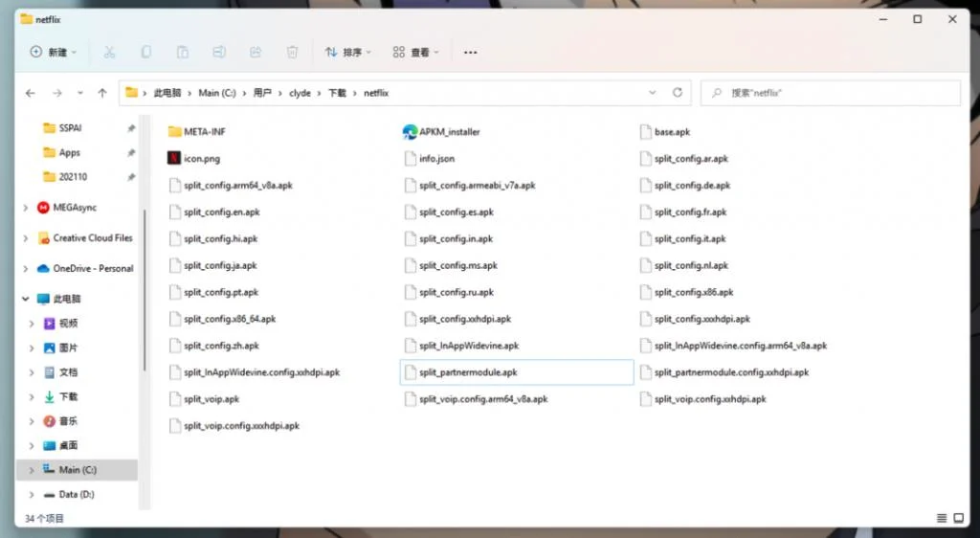Select split_config.x86_64.apk file
980x538 pixels.
pos(222,319)
